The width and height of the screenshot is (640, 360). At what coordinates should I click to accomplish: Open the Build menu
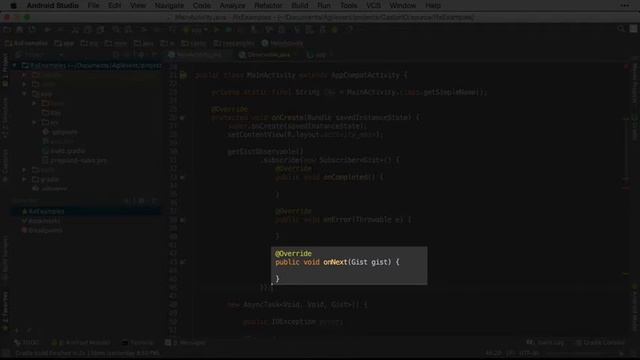tap(300, 6)
